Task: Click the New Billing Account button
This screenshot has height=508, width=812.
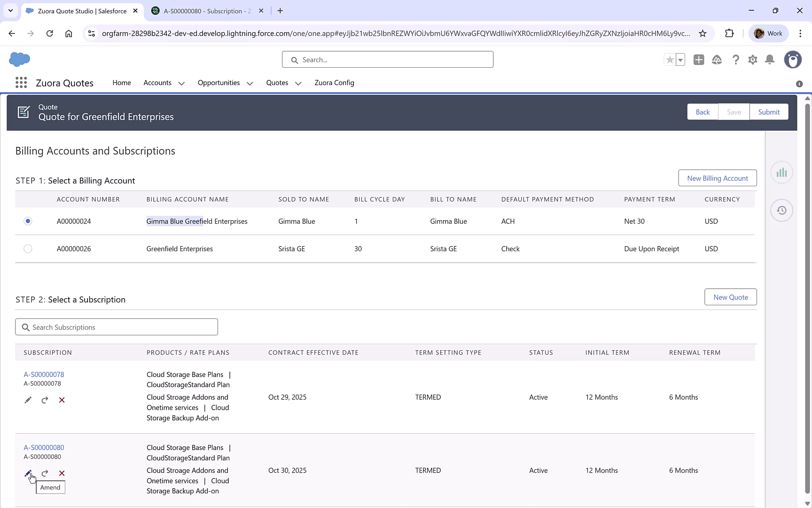Action: 717,178
